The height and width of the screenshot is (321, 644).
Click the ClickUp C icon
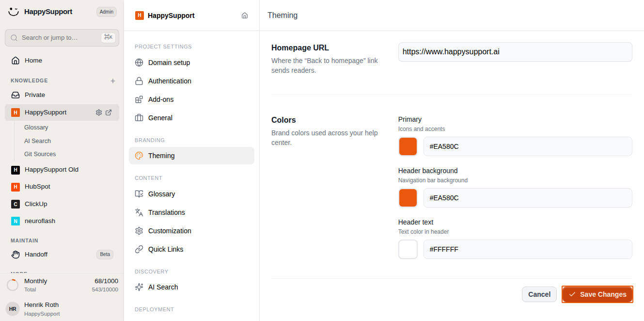pos(16,204)
